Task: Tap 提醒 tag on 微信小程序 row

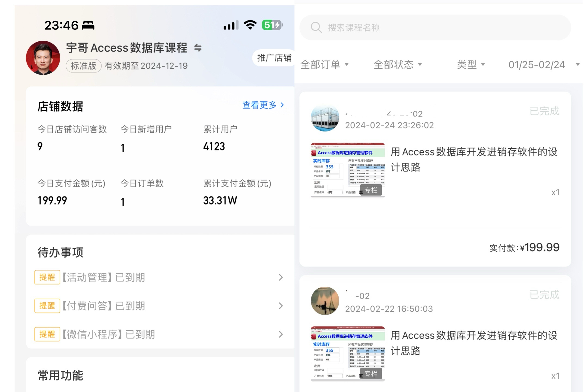Action: click(47, 334)
